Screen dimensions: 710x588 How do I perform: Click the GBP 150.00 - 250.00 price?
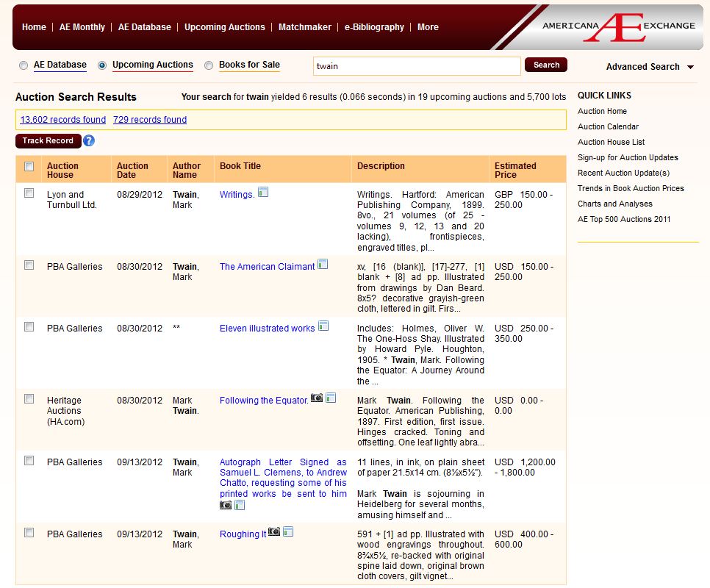tap(523, 200)
